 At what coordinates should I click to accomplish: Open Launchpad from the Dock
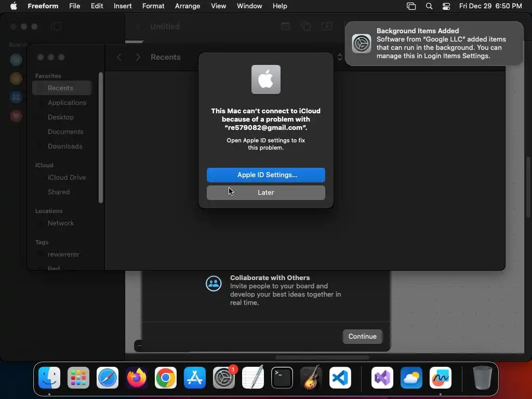(x=78, y=378)
